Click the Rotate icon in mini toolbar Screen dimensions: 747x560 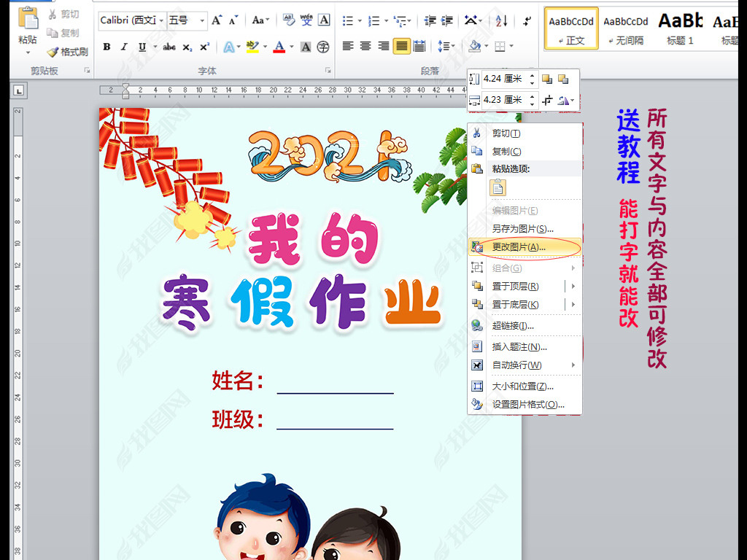[563, 100]
